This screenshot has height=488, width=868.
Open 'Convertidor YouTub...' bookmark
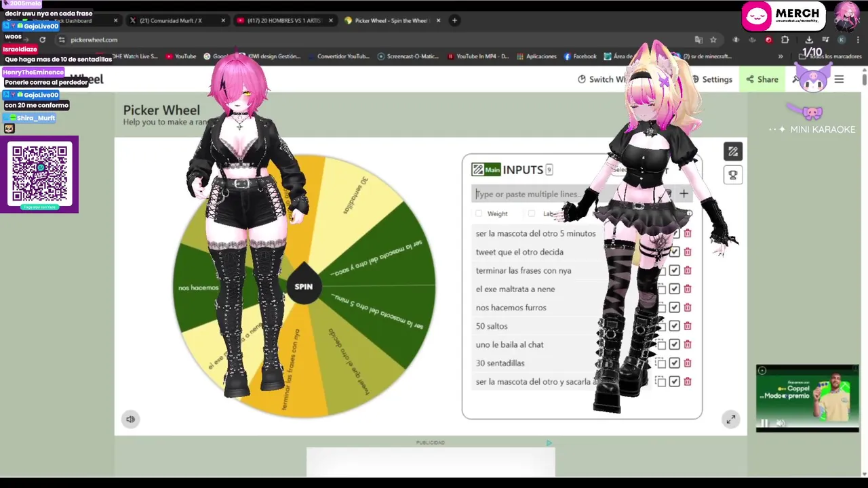point(338,56)
